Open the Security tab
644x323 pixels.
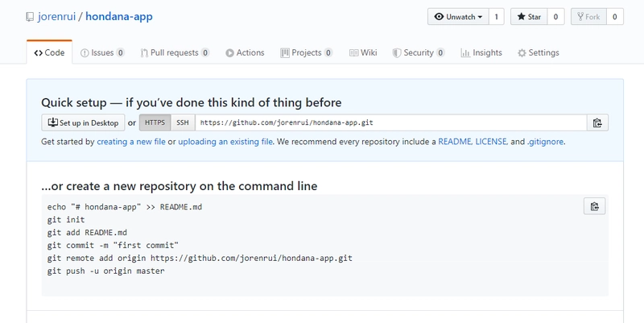[x=419, y=52]
